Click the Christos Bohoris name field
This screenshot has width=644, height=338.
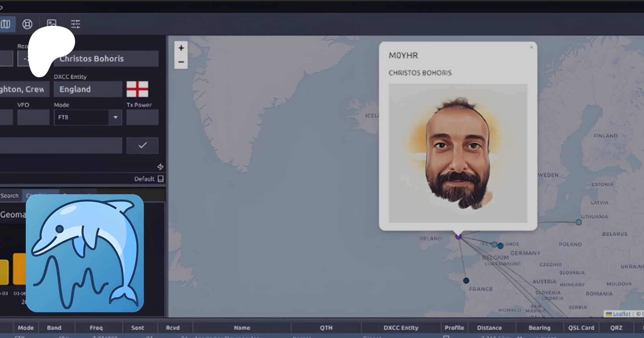[106, 59]
